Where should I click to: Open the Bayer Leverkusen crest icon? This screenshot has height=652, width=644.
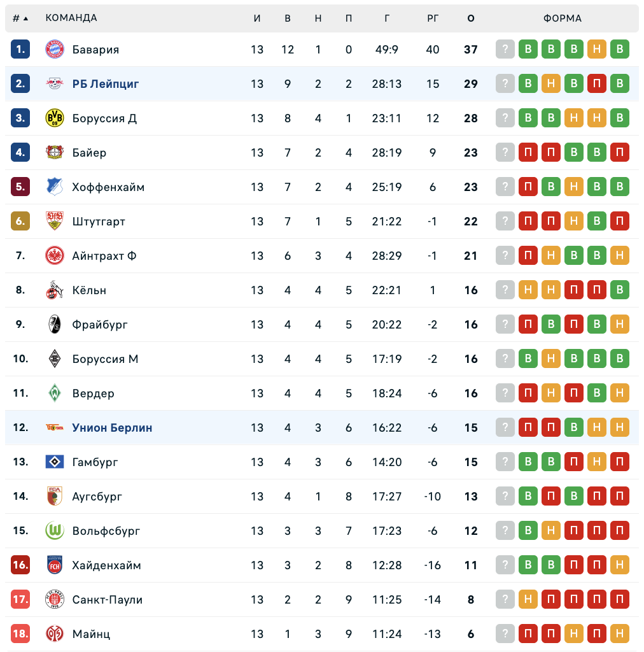coord(55,153)
